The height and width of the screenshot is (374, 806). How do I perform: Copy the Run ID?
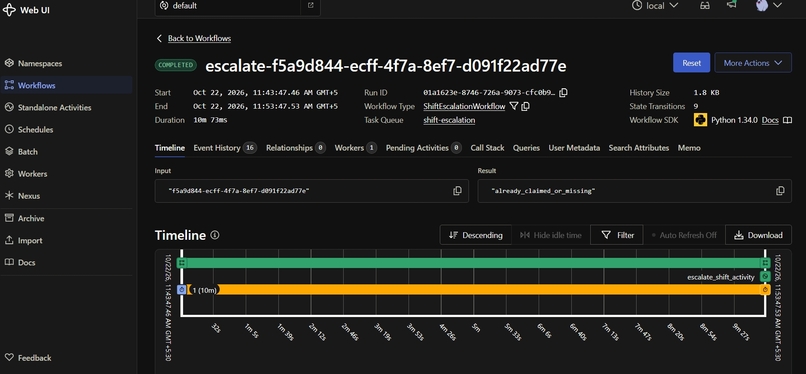pyautogui.click(x=563, y=93)
